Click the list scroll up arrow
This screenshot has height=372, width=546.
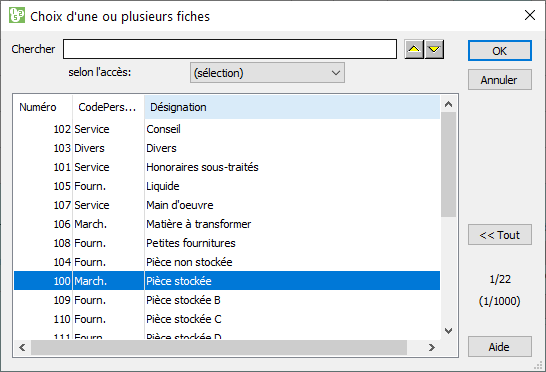(448, 104)
